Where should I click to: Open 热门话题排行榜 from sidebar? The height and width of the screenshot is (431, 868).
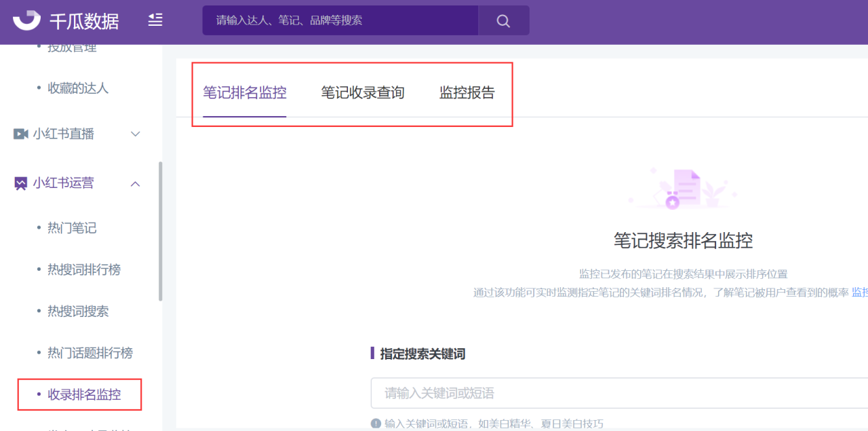click(x=90, y=353)
